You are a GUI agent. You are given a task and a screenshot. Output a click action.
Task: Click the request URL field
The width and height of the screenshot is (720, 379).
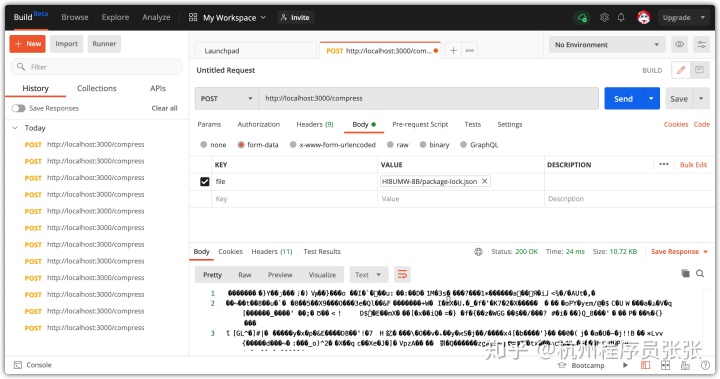point(428,98)
